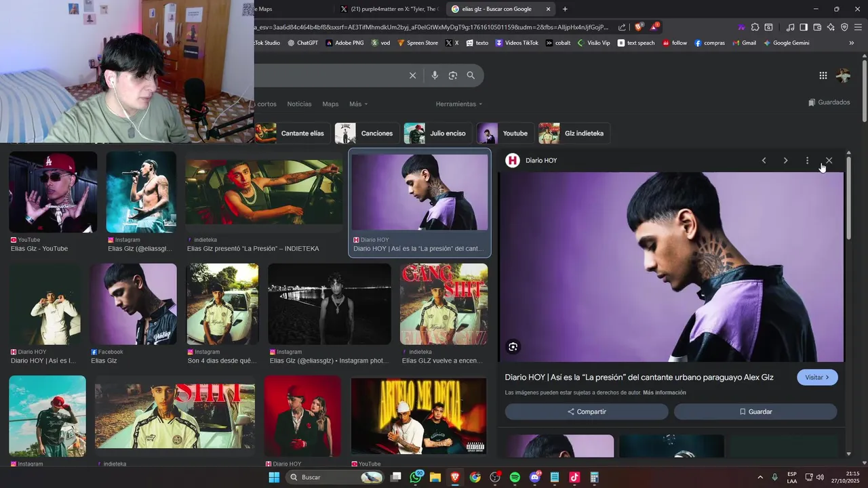Open Brave Rewards triangle icon
868x488 pixels.
654,27
